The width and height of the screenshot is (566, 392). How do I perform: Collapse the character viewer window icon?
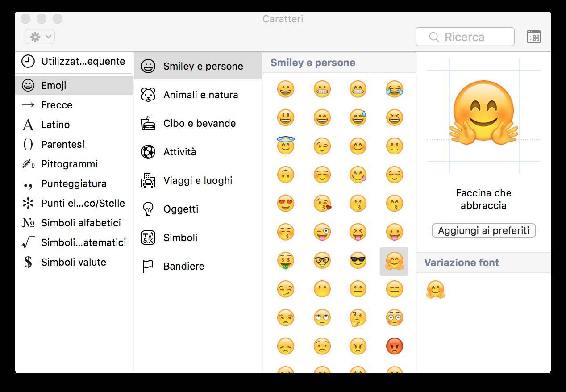[x=534, y=37]
